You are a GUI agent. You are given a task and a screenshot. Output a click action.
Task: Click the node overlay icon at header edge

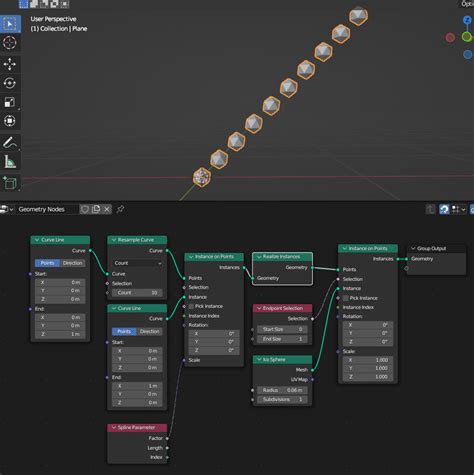coord(472,209)
